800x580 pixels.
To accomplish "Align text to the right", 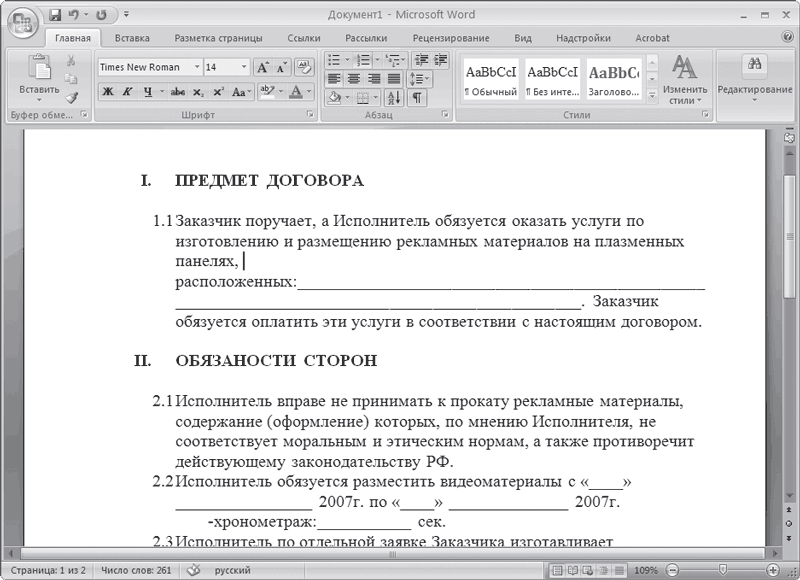I will pos(374,79).
